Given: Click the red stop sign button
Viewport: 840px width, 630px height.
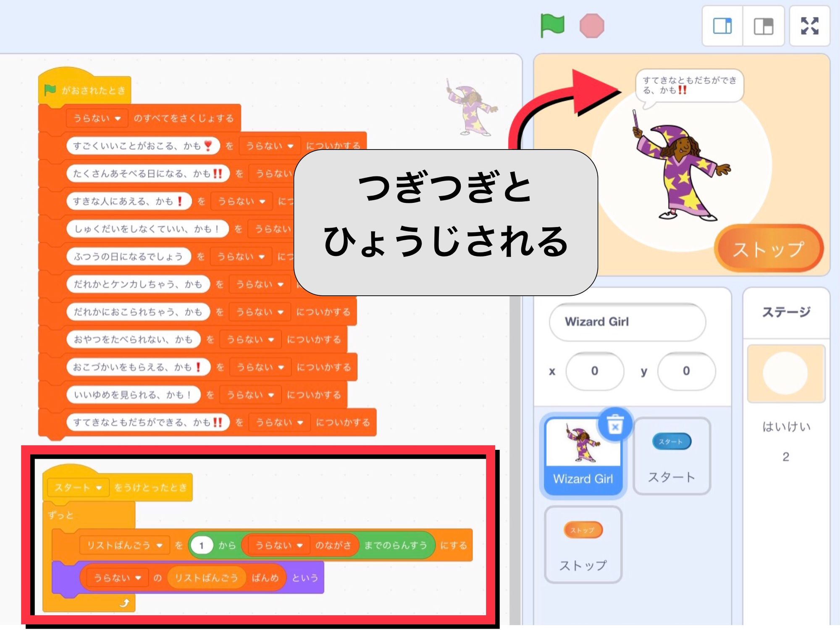Looking at the screenshot, I should pyautogui.click(x=592, y=26).
